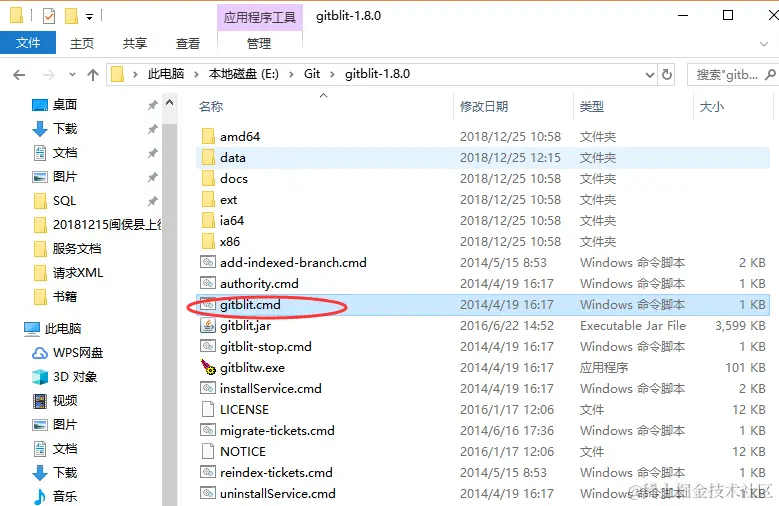Select the 应用程序工具 contextual tab
This screenshot has width=779, height=506.
[x=259, y=17]
